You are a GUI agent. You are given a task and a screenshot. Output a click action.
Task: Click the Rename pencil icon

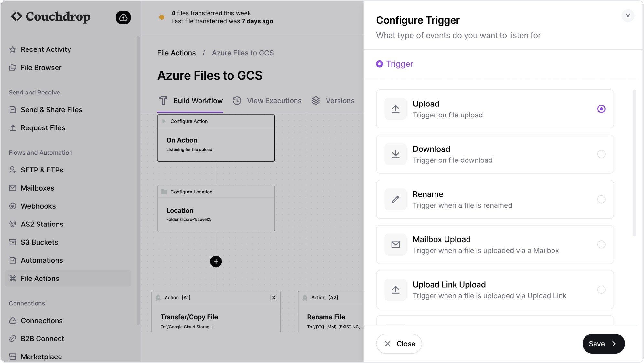pos(395,199)
